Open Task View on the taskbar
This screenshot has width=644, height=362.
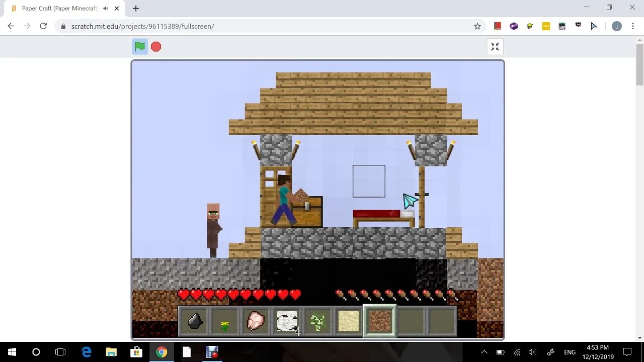coord(60,352)
